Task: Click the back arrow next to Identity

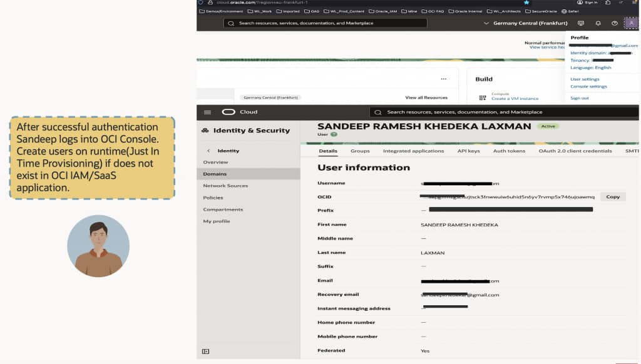Action: tap(208, 151)
